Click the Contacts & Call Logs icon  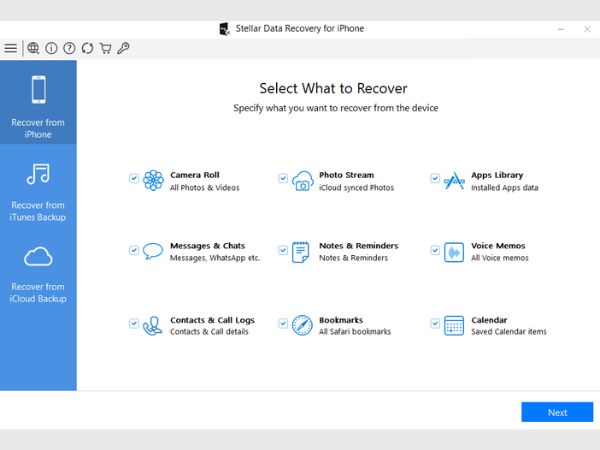click(x=153, y=326)
